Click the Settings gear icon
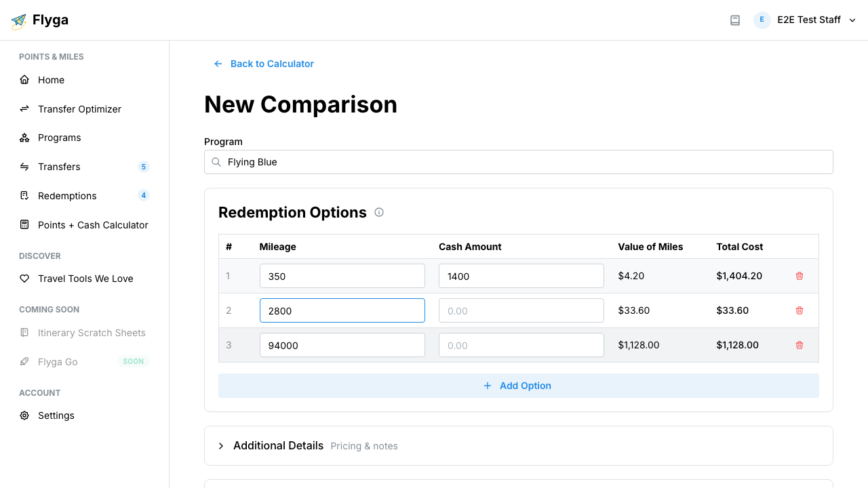The width and height of the screenshot is (868, 488). click(24, 415)
